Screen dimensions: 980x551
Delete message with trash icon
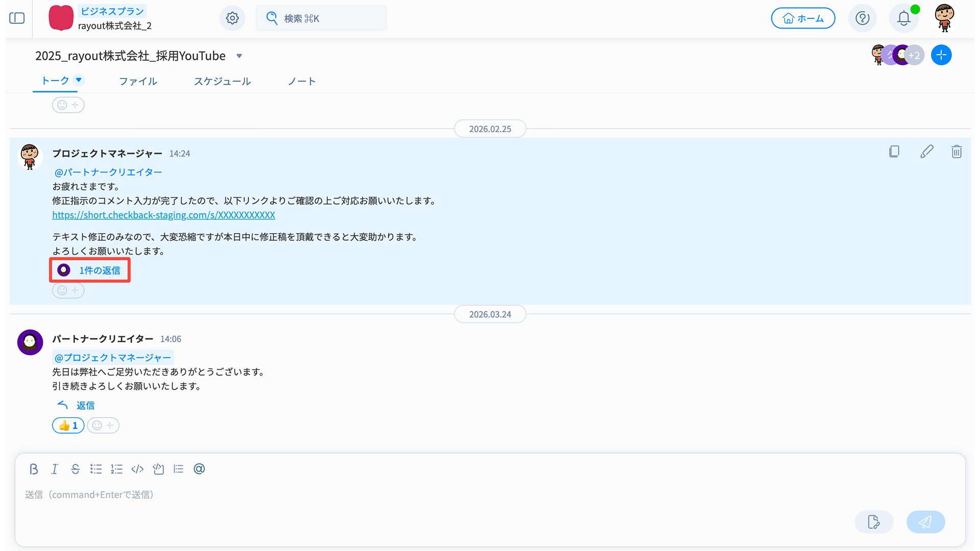957,152
